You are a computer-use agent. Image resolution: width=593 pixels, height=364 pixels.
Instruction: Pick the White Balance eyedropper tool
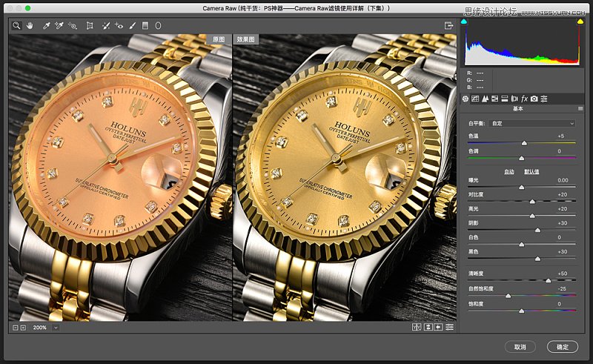pyautogui.click(x=45, y=25)
